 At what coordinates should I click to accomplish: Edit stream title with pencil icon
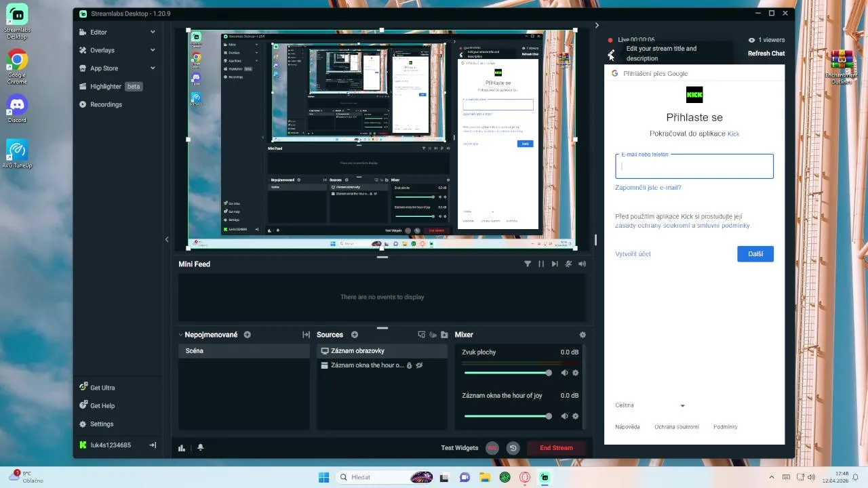(611, 54)
